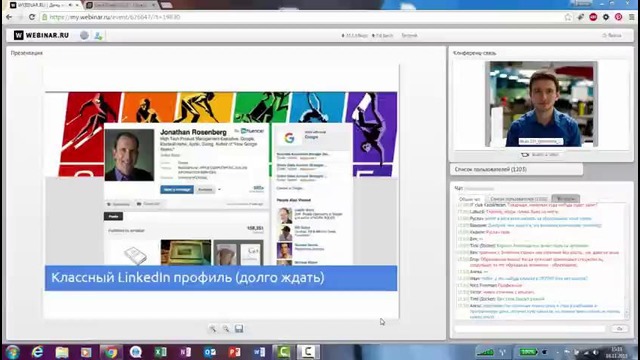Reload the webinar page
The width and height of the screenshot is (640, 360).
coord(32,17)
